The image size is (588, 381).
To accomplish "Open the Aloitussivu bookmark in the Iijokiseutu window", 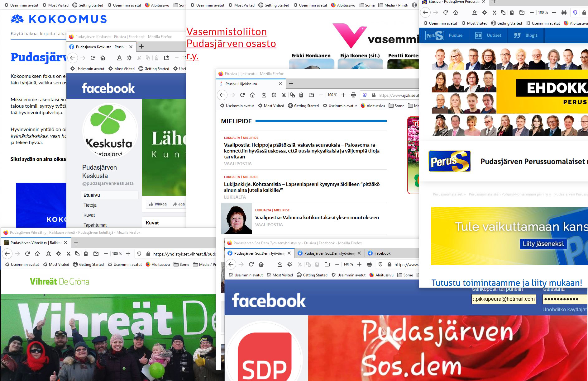I will coord(373,106).
